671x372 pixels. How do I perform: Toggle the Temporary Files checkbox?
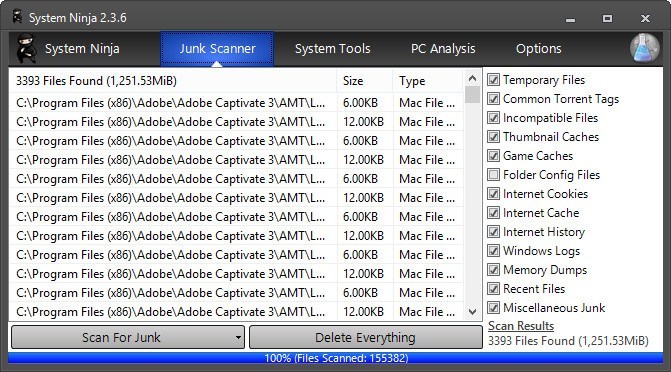pos(493,80)
